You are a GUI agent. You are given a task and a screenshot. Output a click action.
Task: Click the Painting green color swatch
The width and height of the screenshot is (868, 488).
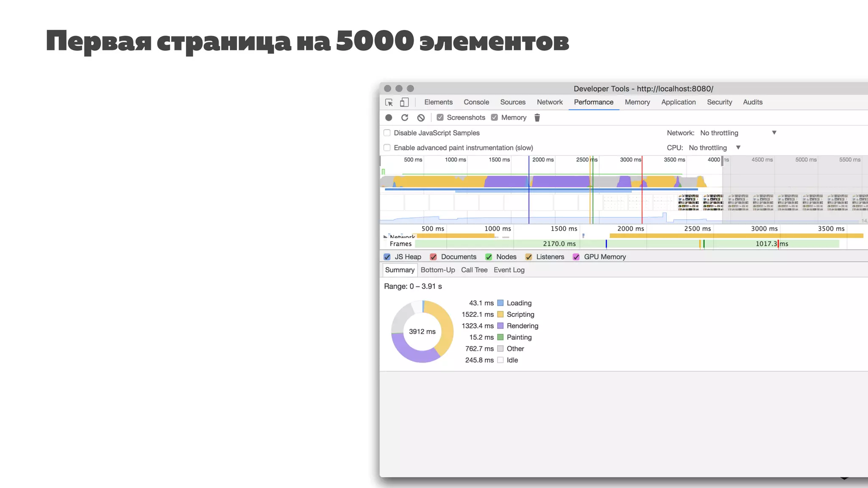(x=501, y=337)
